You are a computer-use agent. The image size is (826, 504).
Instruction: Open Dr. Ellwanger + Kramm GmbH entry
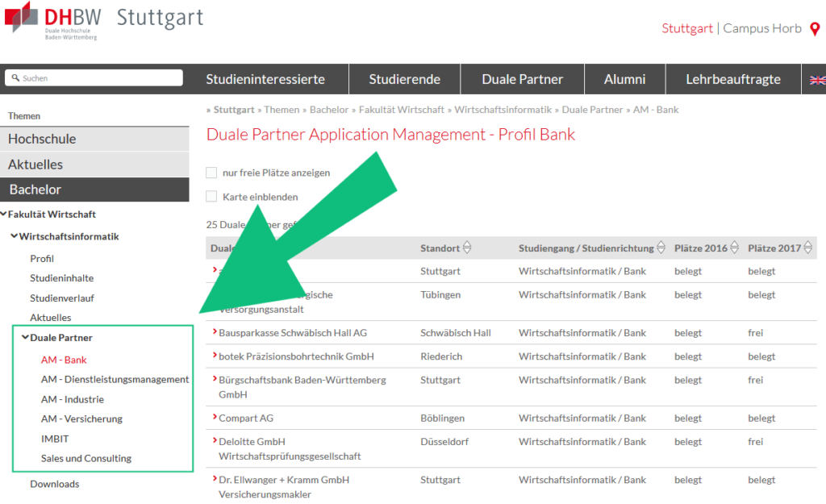pos(284,487)
